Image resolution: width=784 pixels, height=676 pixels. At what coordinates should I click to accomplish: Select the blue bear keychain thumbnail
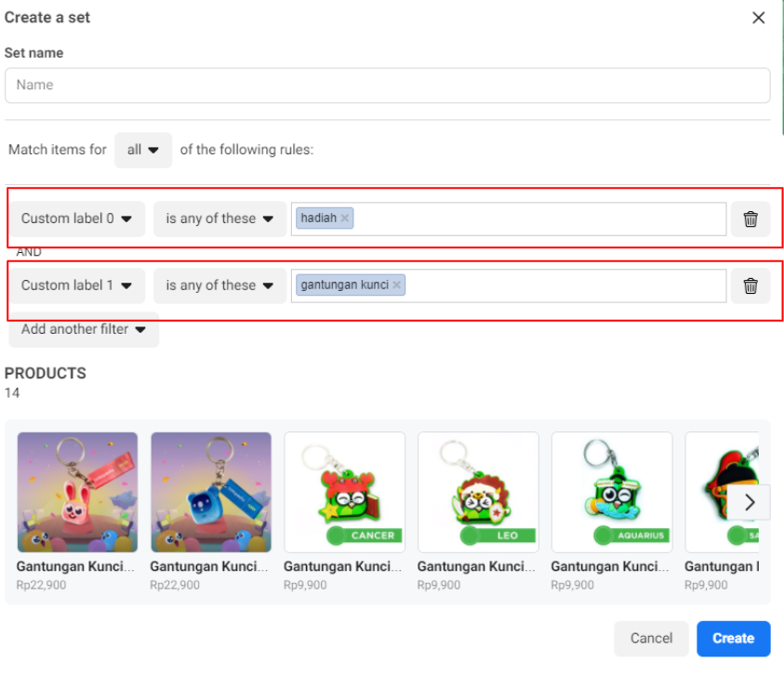point(211,492)
